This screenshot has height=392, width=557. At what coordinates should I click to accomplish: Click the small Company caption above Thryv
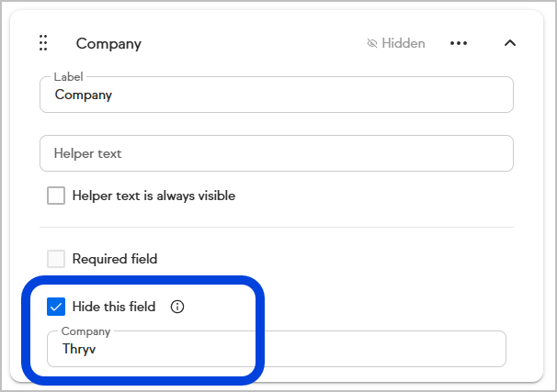[85, 331]
